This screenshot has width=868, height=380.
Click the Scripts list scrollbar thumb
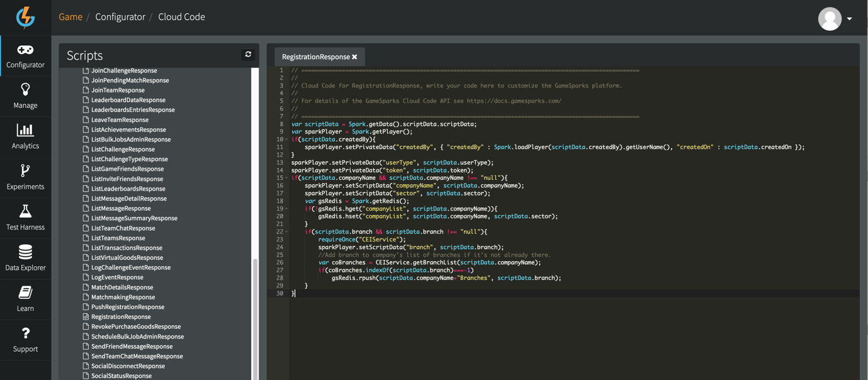pos(255,320)
